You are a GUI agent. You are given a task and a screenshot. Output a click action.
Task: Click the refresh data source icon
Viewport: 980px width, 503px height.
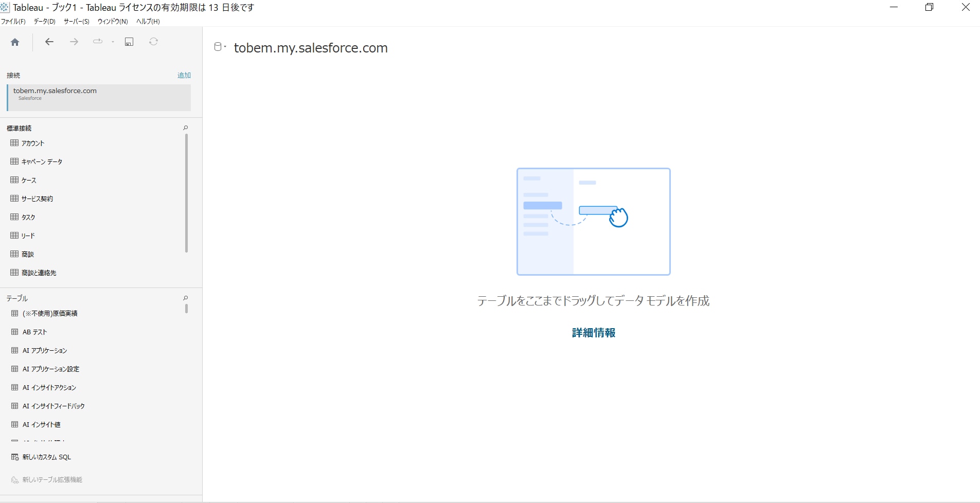[153, 42]
